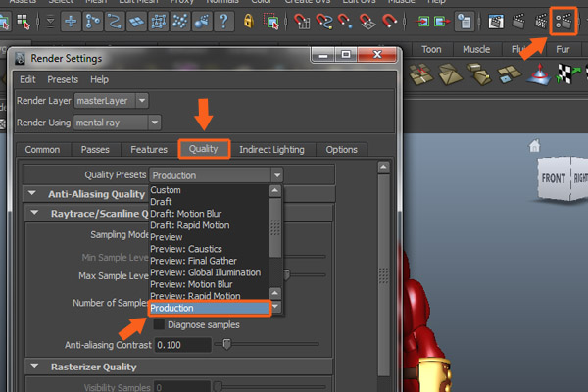This screenshot has height=392, width=588.
Task: Collapse the Rasterizer Quality section
Action: tap(35, 366)
